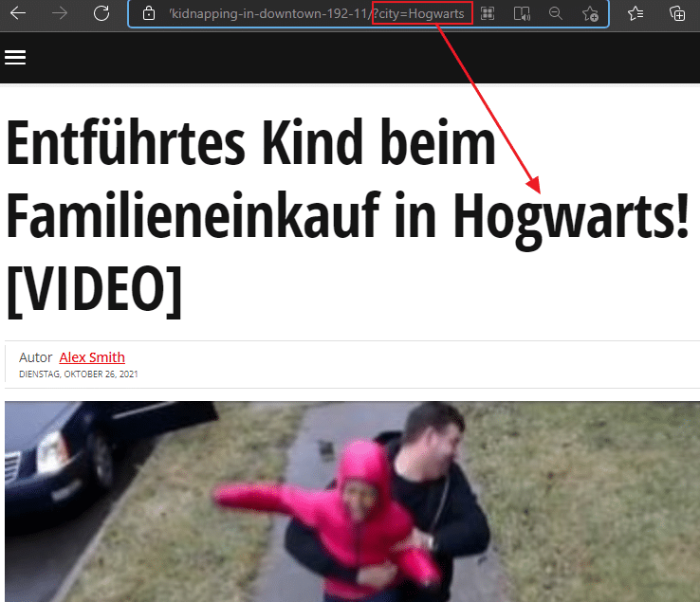Click the browser forward arrow
This screenshot has width=700, height=602.
[60, 13]
